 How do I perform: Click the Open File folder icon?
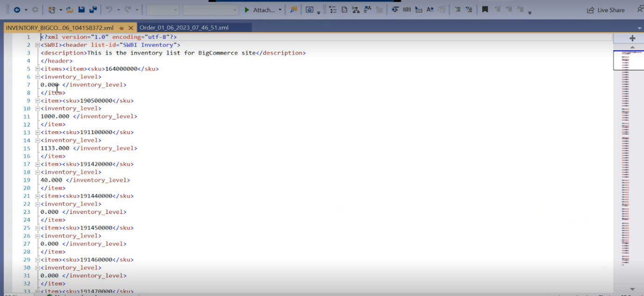tap(70, 10)
